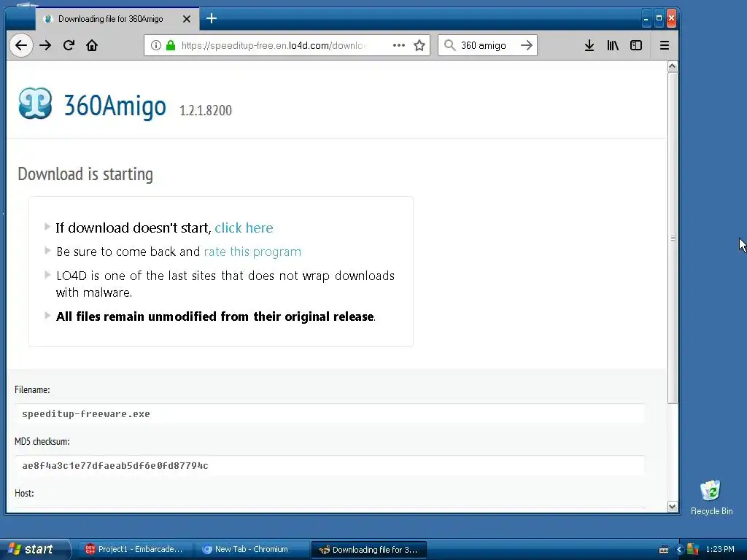Click the scrollbar down arrow
Screen dimensions: 747x560
click(672, 507)
